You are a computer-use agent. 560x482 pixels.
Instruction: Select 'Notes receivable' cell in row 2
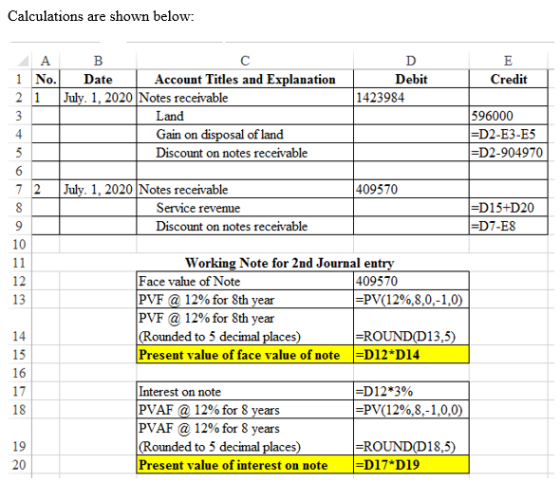point(245,97)
